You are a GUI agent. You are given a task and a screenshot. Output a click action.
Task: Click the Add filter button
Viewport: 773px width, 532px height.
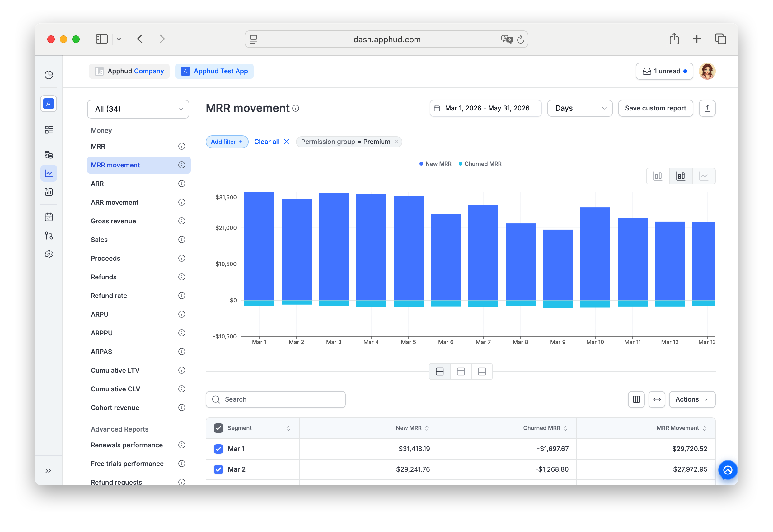tap(227, 142)
